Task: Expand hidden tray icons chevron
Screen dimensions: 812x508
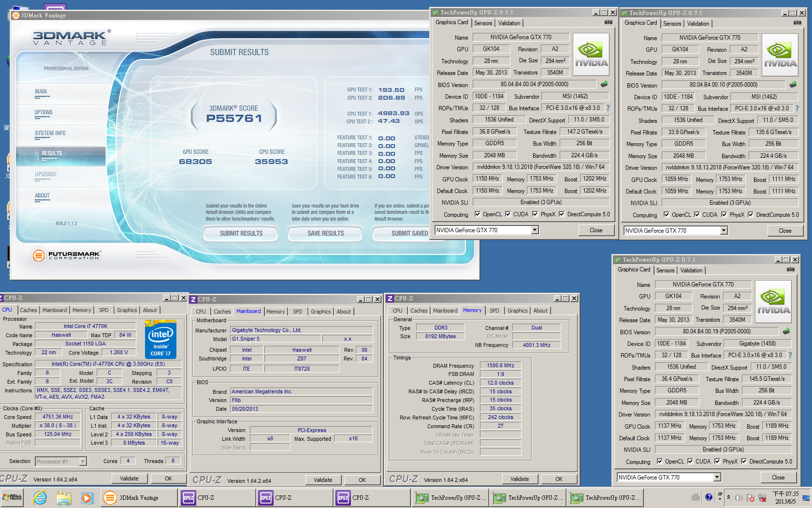Action: point(728,498)
